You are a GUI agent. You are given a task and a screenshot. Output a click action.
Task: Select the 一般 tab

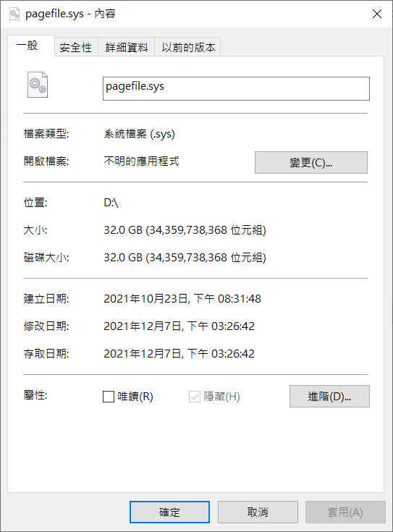coord(30,46)
